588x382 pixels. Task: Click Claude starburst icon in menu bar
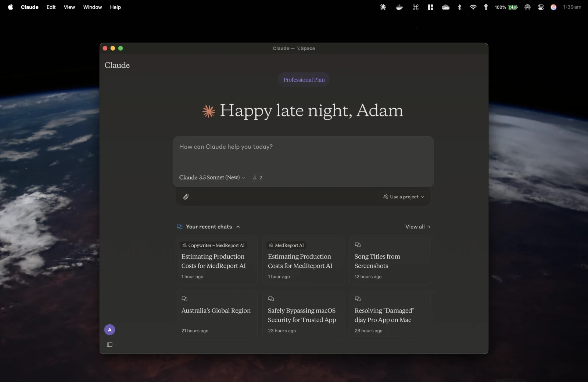tap(383, 7)
